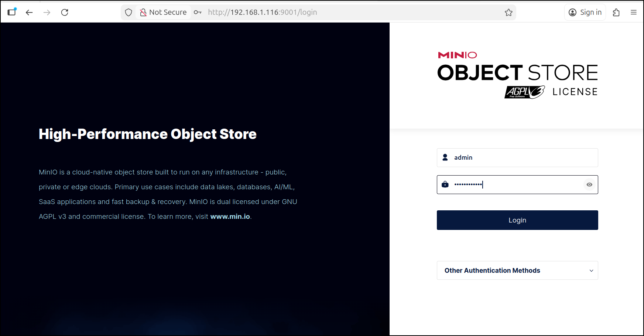Click the red MinIO logo
The width and height of the screenshot is (644, 336).
(x=457, y=55)
